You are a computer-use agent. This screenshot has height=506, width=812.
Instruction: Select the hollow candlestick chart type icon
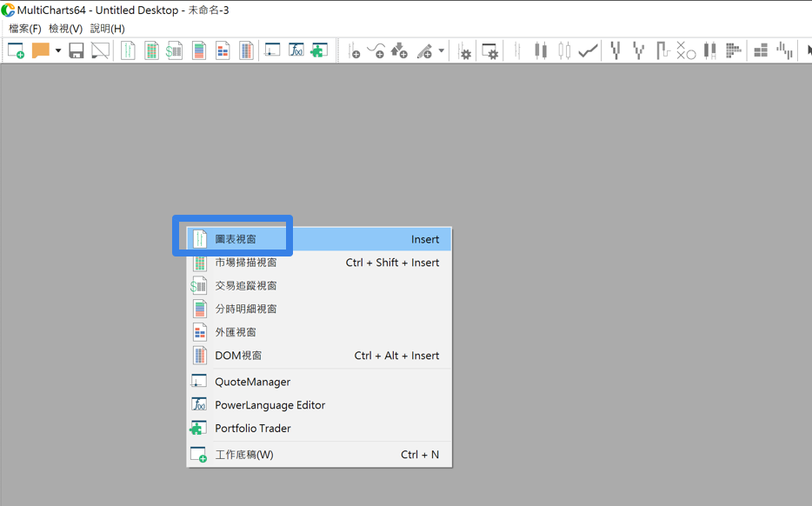point(564,50)
